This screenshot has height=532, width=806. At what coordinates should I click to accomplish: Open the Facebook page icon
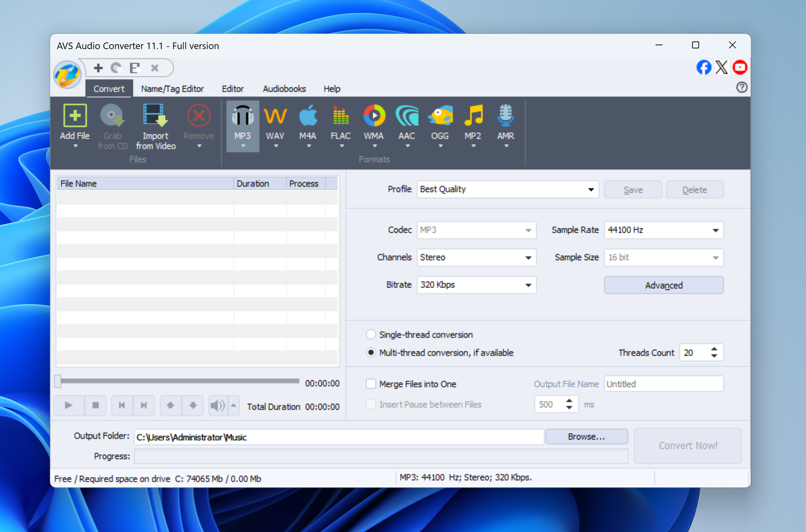coord(704,67)
